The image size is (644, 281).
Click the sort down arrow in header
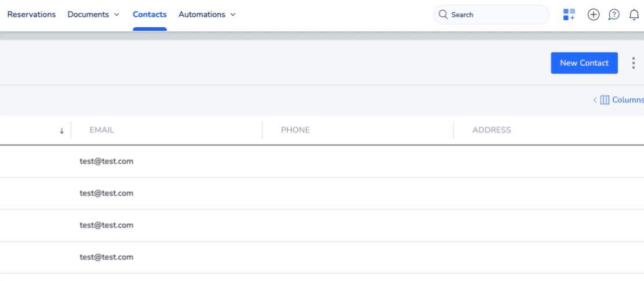(61, 131)
